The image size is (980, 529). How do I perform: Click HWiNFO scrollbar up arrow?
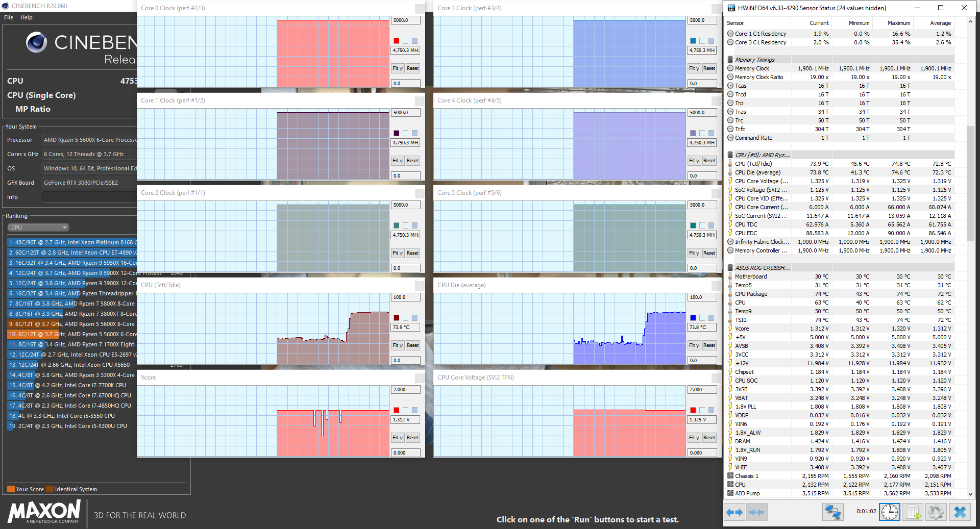tap(971, 22)
